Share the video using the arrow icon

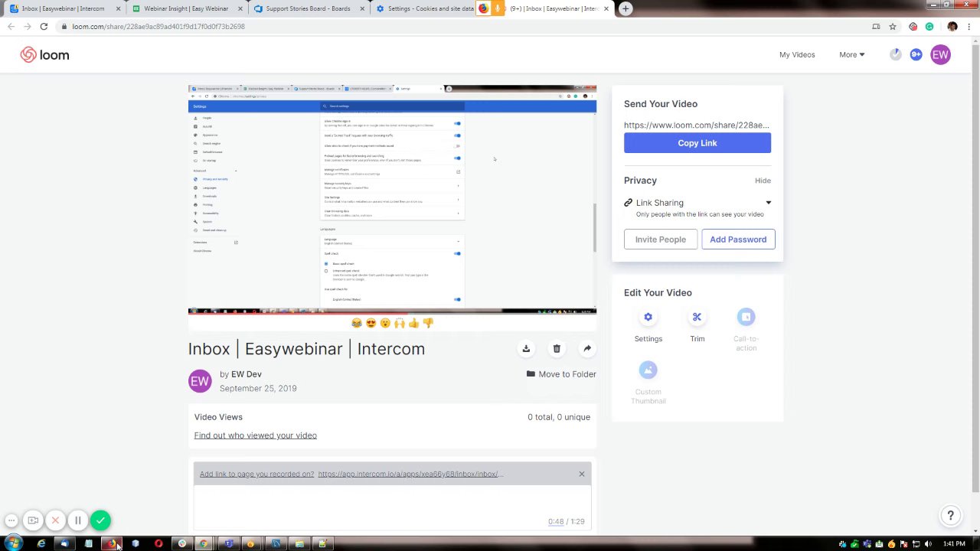tap(587, 348)
